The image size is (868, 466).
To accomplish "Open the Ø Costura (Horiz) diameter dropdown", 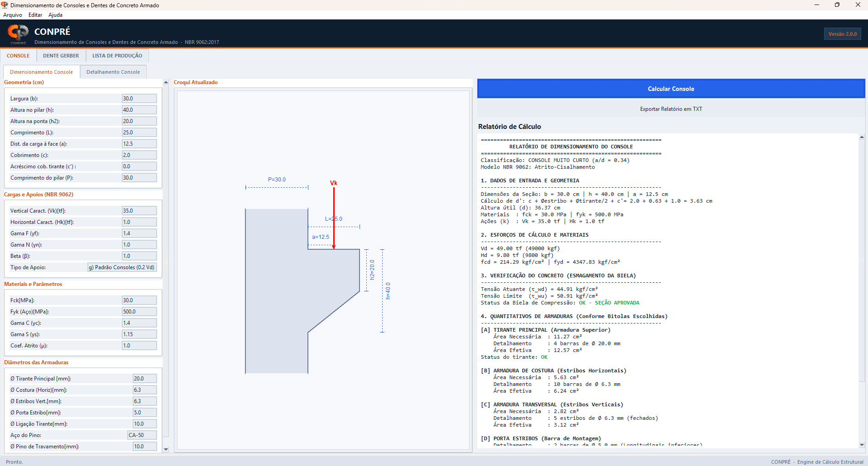I will [145, 390].
